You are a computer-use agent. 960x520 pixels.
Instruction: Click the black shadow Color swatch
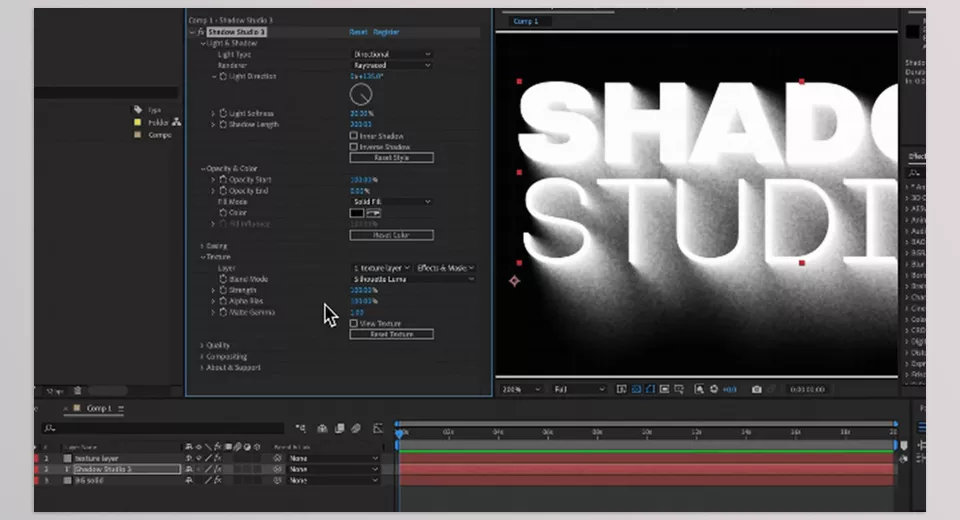357,213
